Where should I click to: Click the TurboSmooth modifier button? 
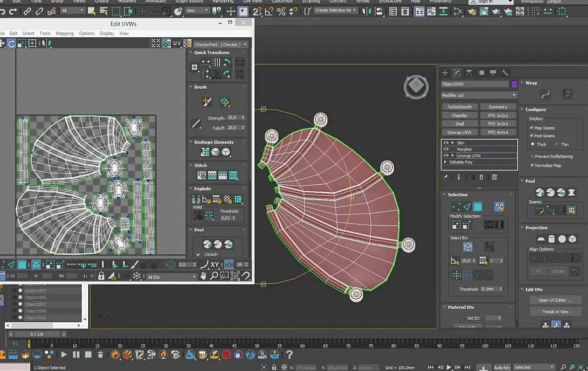click(x=459, y=107)
